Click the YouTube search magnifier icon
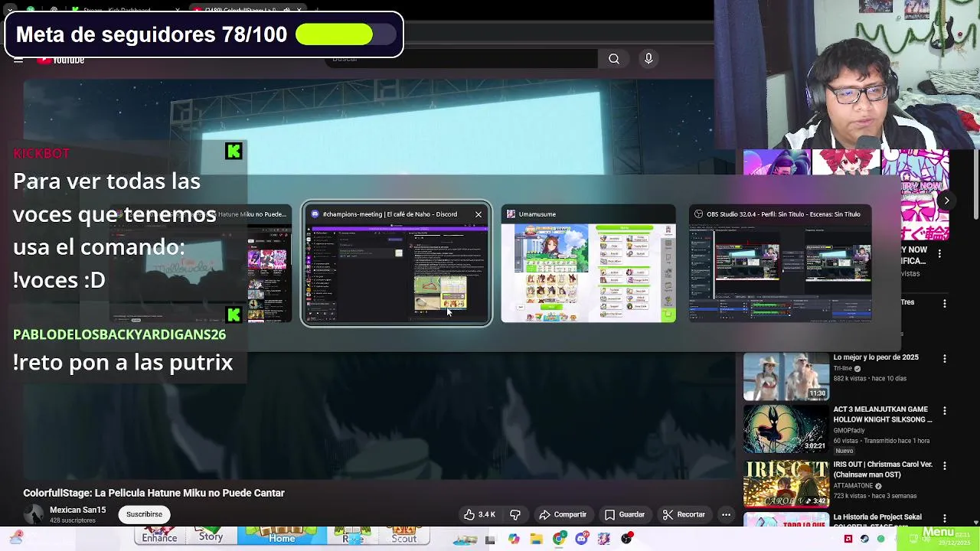The height and width of the screenshot is (551, 980). coord(614,59)
